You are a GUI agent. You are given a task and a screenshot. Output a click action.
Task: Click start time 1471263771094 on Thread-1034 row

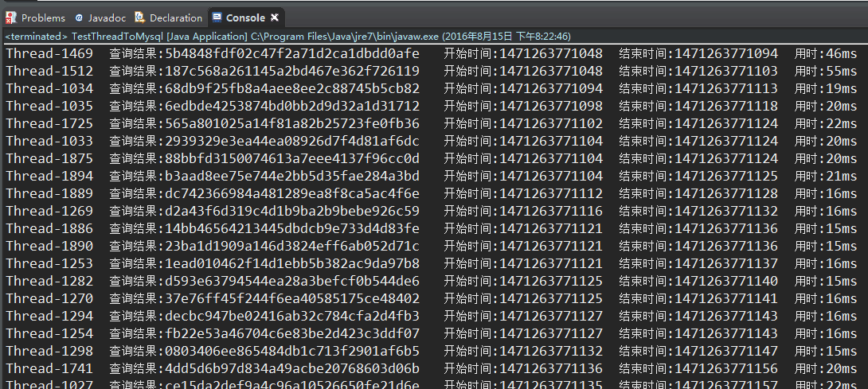tap(551, 88)
